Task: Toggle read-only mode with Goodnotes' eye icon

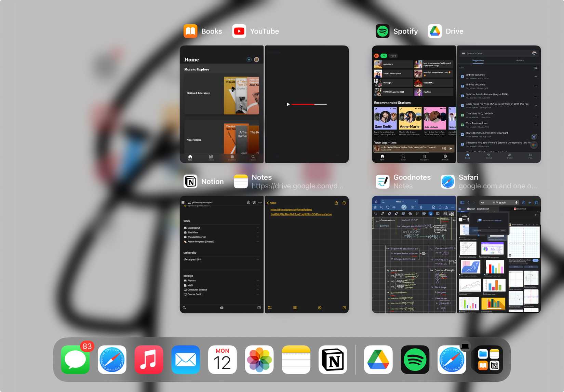Action: coord(424,214)
